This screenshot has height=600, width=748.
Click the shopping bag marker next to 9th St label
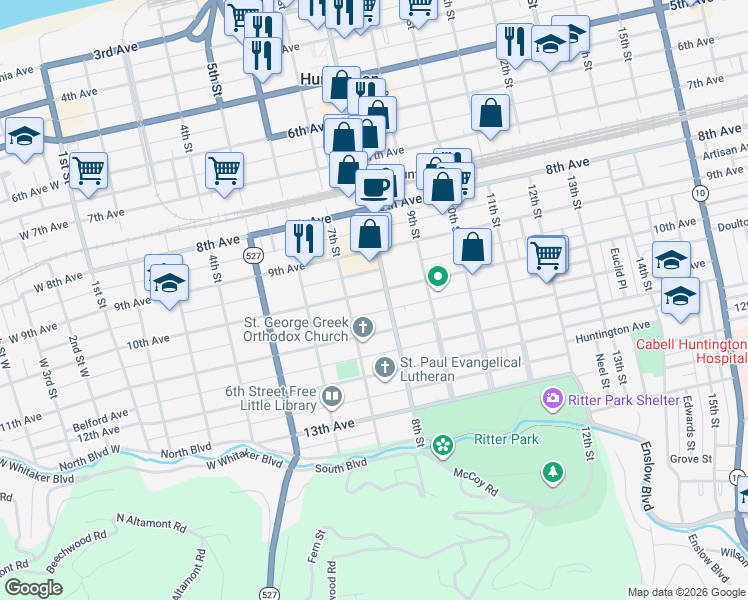369,236
